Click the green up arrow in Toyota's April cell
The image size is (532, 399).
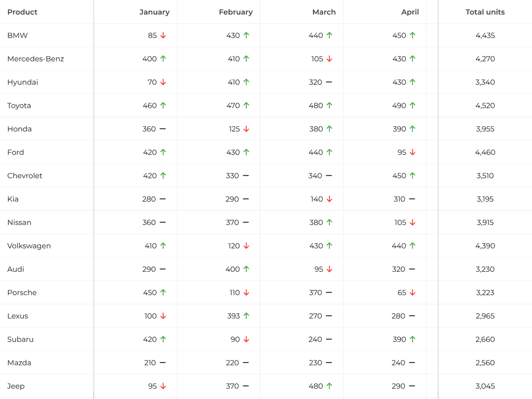click(413, 105)
